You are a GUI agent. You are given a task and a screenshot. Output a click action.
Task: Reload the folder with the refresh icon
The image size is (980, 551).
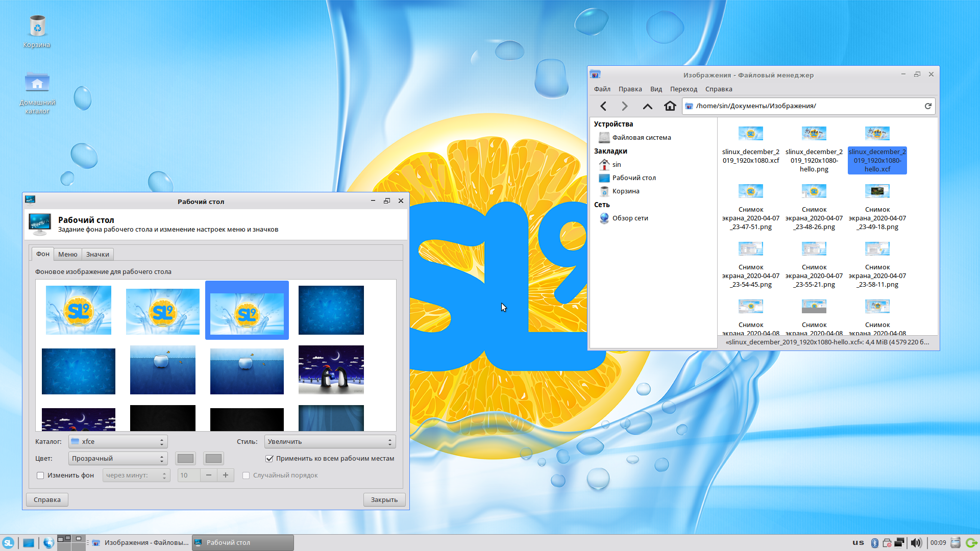[928, 106]
